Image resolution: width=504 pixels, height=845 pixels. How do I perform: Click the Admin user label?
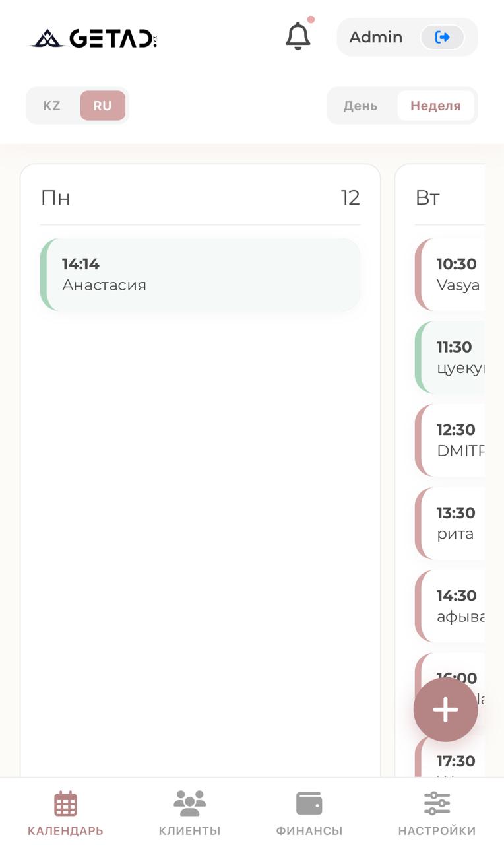click(x=376, y=37)
